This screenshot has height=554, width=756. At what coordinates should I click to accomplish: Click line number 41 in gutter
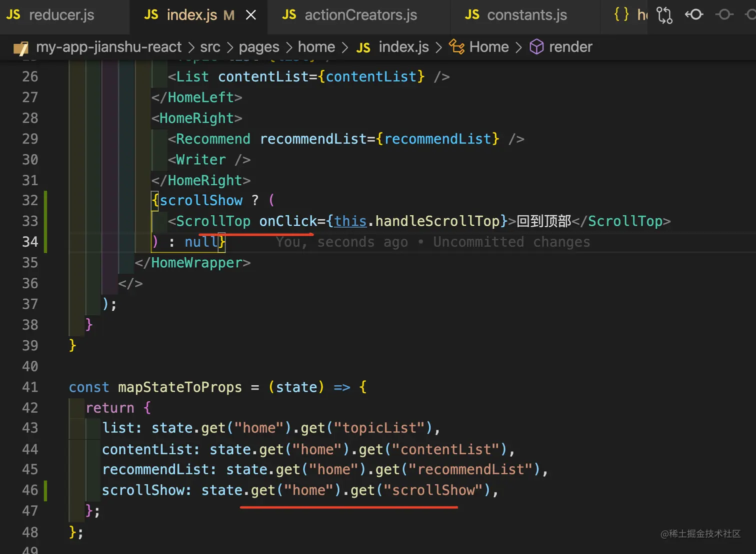tap(30, 387)
